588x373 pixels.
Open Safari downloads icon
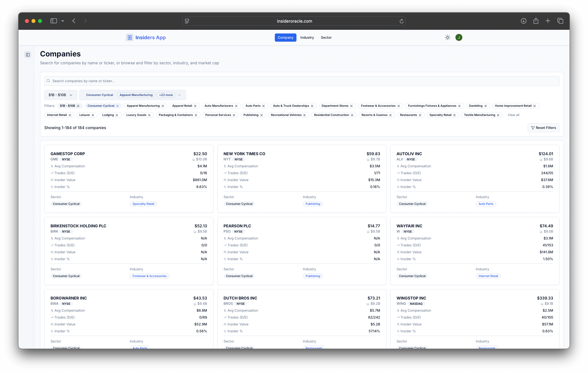click(524, 21)
